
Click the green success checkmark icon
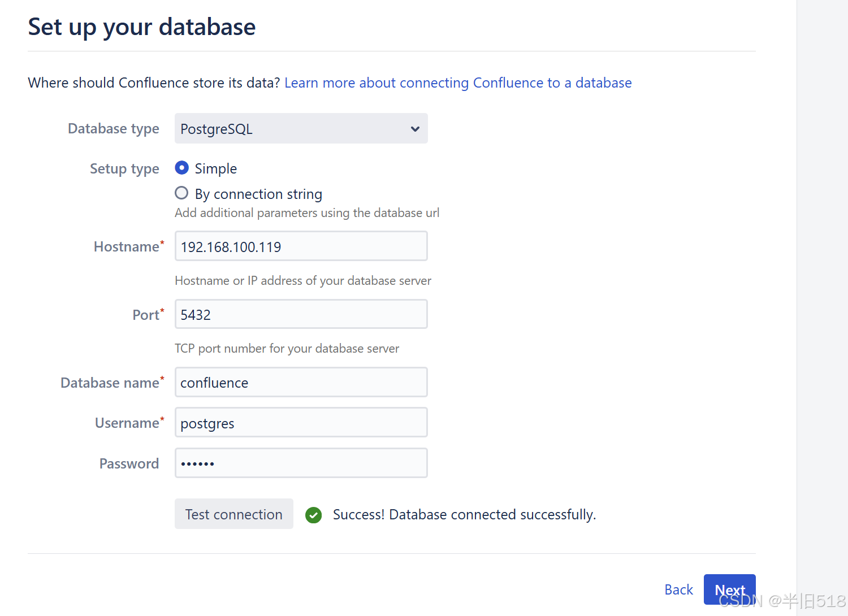pyautogui.click(x=313, y=515)
